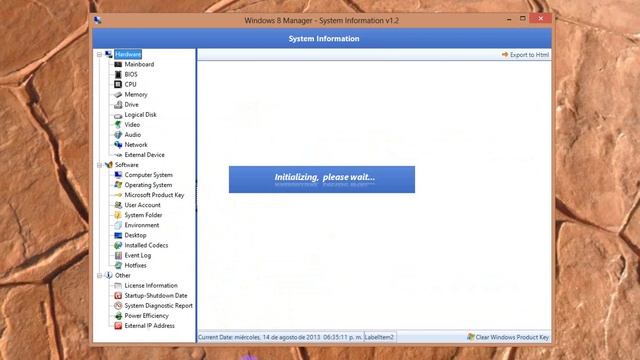Viewport: 640px width, 360px height.
Task: Click the Memory module icon
Action: 118,95
